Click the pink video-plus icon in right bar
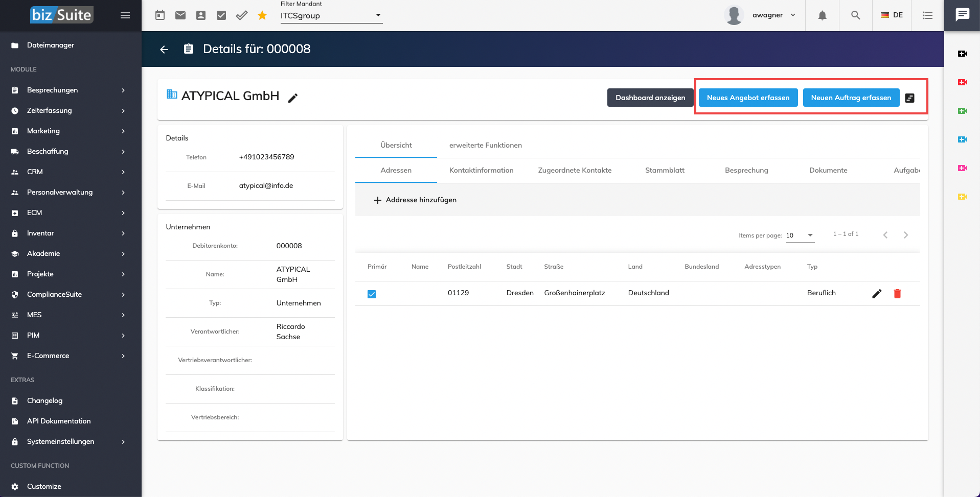This screenshot has height=497, width=980. (962, 168)
